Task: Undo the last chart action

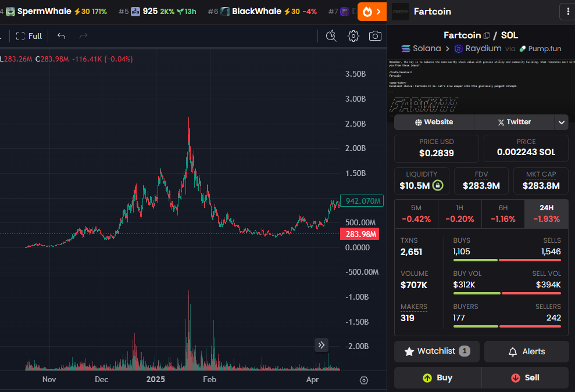Action: point(61,36)
